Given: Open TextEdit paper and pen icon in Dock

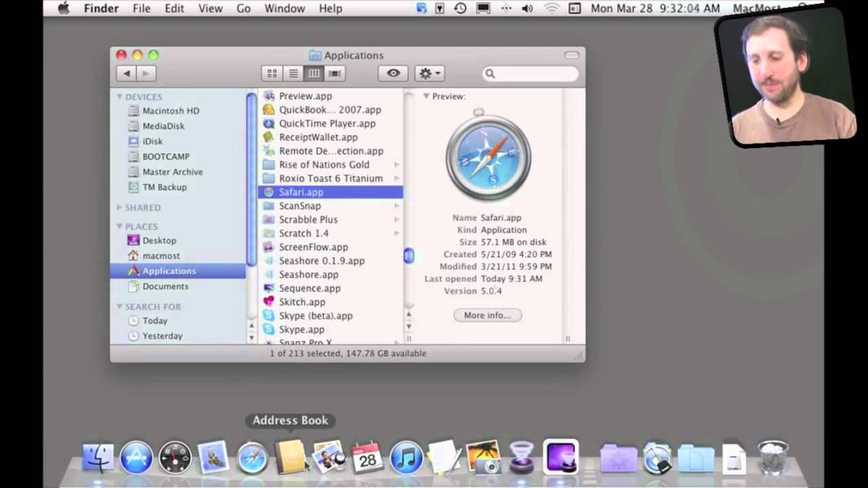Looking at the screenshot, I should [x=444, y=457].
